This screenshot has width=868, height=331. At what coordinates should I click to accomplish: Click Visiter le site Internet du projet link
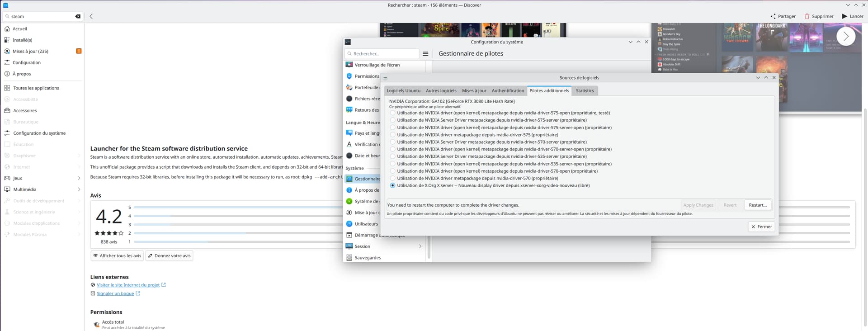(x=128, y=285)
